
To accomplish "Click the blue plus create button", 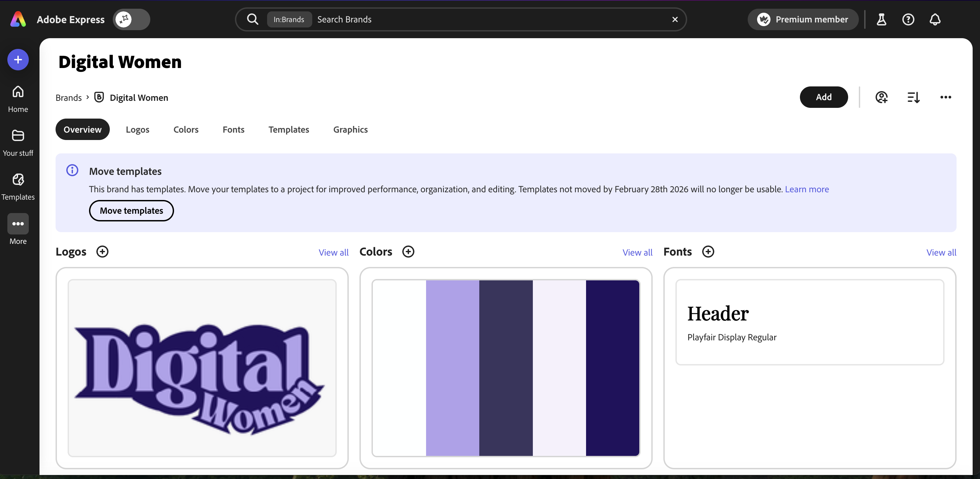I will [18, 60].
